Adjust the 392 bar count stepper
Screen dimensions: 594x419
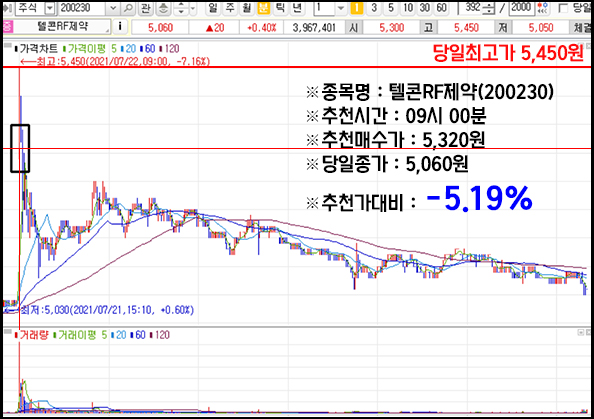(490, 8)
